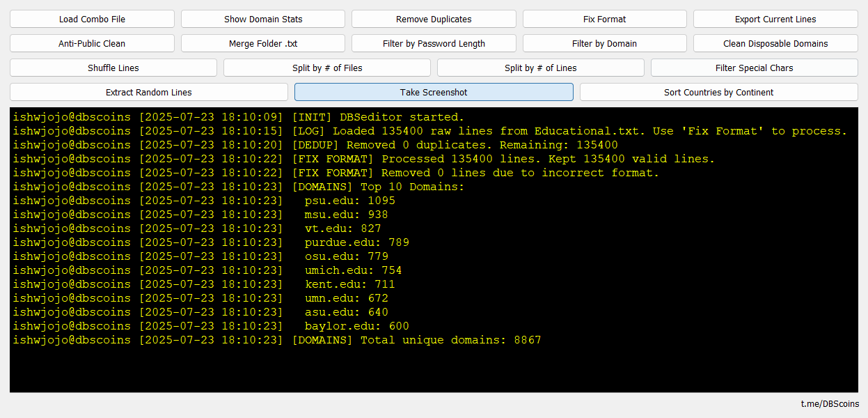The width and height of the screenshot is (868, 418).
Task: Click Split by # of Lines
Action: pyautogui.click(x=540, y=68)
